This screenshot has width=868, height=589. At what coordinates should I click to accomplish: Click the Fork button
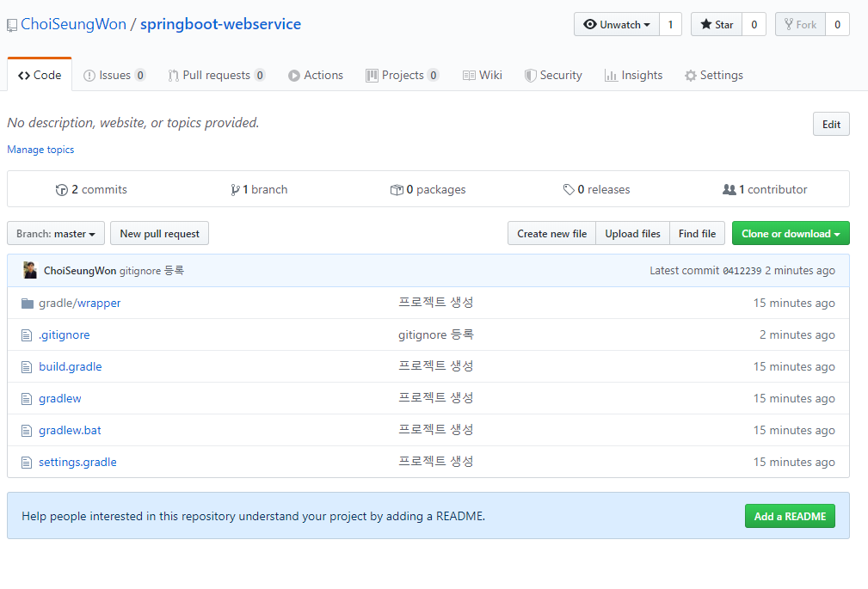pos(800,24)
